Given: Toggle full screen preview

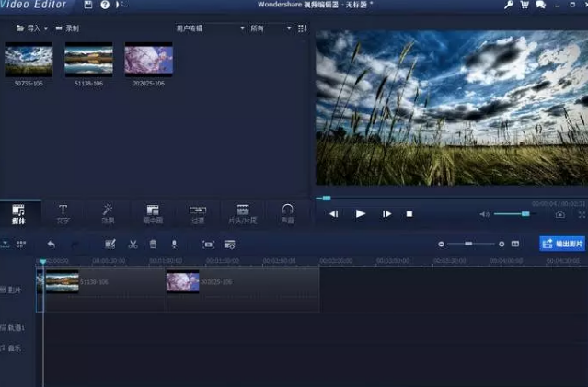Looking at the screenshot, I should 582,214.
